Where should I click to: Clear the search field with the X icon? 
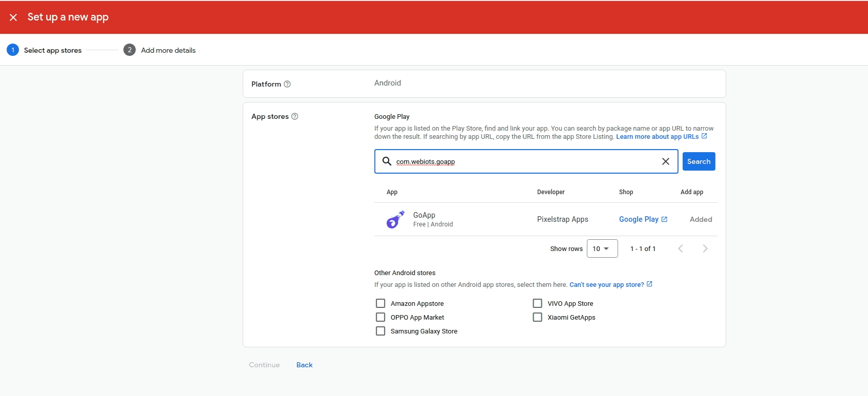coord(665,161)
